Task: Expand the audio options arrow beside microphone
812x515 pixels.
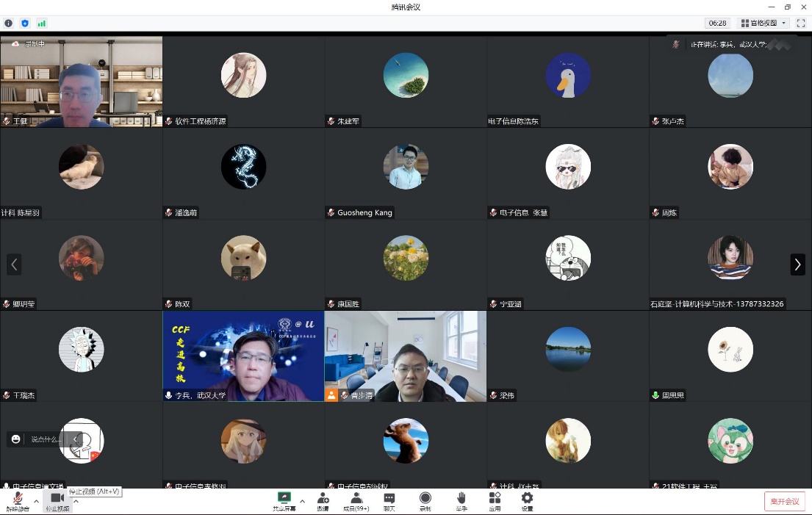Action: pos(36,502)
